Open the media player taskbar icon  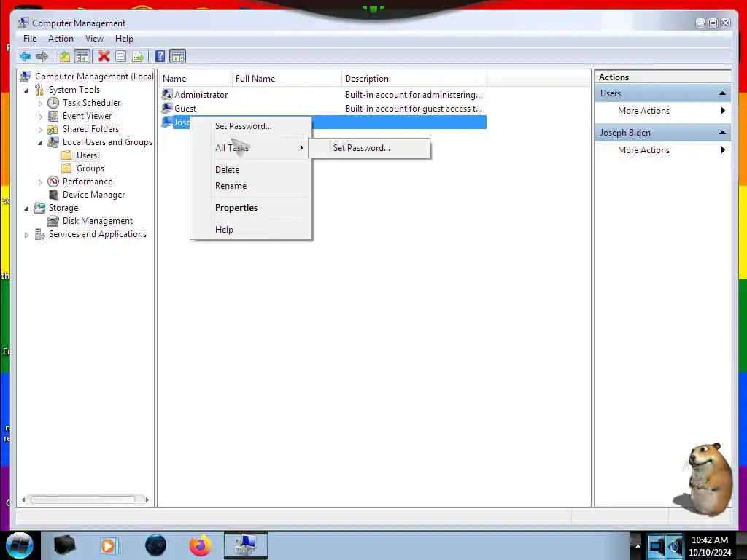[109, 545]
